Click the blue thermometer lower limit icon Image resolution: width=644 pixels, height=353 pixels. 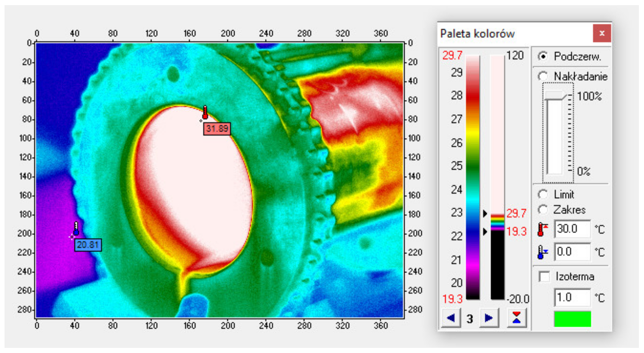(x=542, y=252)
